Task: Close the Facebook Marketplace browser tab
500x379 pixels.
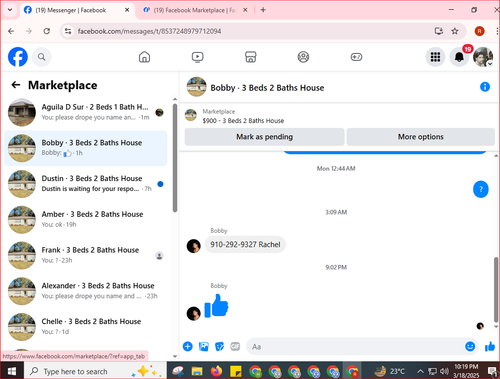Action: 245,10
